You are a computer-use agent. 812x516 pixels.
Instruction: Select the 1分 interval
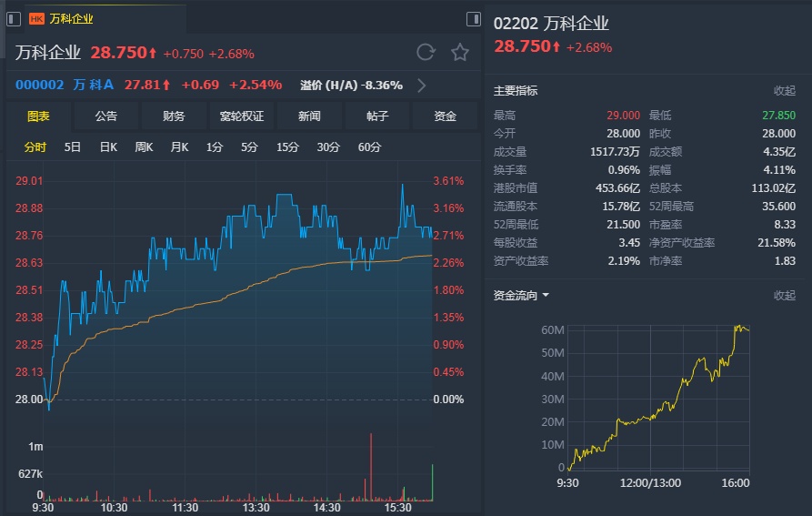pyautogui.click(x=214, y=147)
